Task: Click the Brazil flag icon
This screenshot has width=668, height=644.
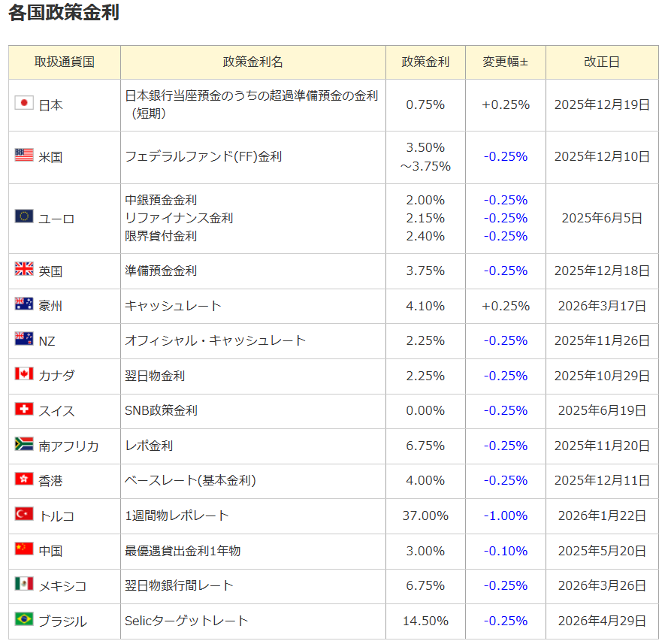Action: click(x=24, y=619)
